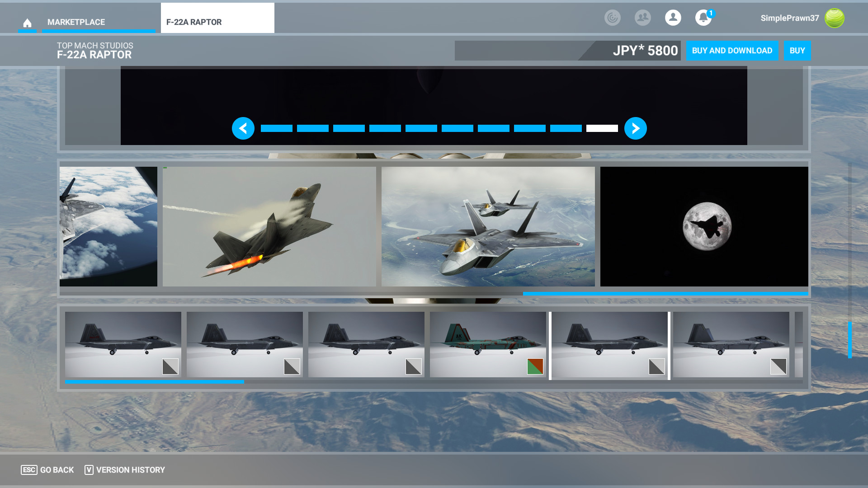Click the achievements spiral icon
Viewport: 868px width, 488px height.
click(x=612, y=18)
